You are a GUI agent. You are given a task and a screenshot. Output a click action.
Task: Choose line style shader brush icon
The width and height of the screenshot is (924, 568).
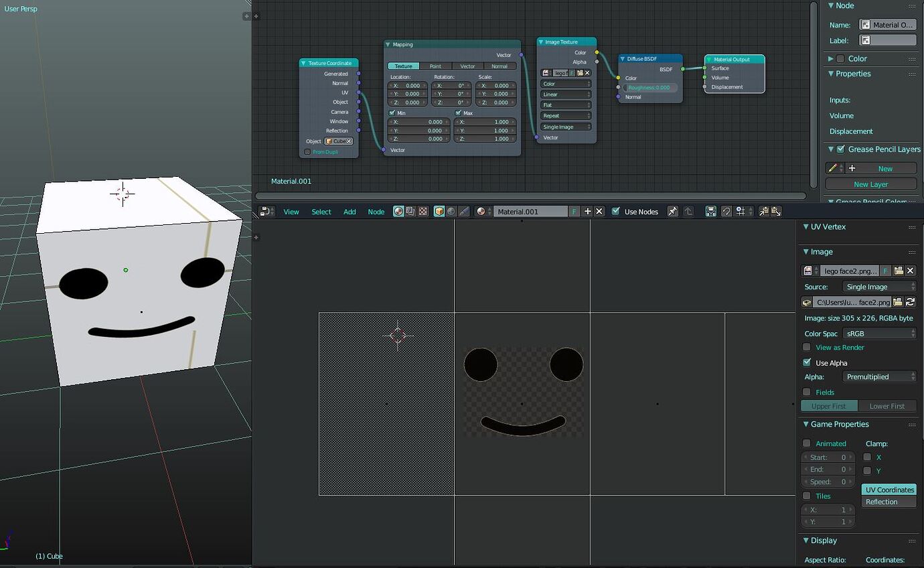[x=463, y=212]
